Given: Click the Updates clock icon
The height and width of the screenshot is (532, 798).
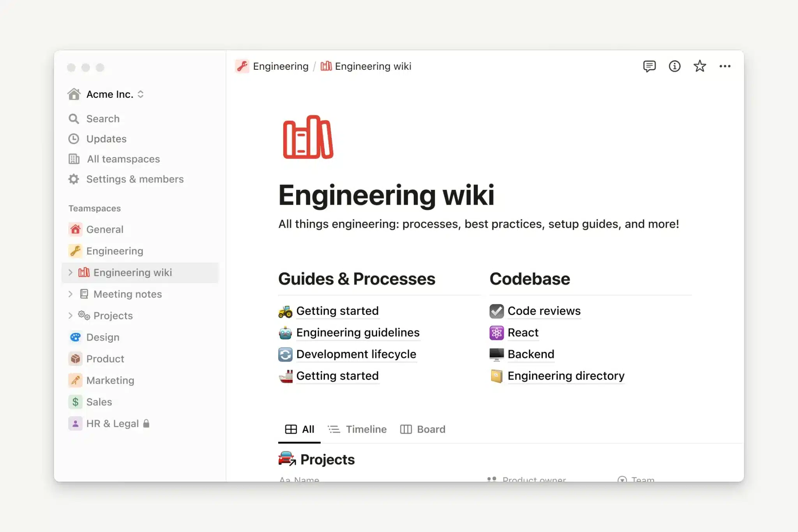Looking at the screenshot, I should [74, 138].
